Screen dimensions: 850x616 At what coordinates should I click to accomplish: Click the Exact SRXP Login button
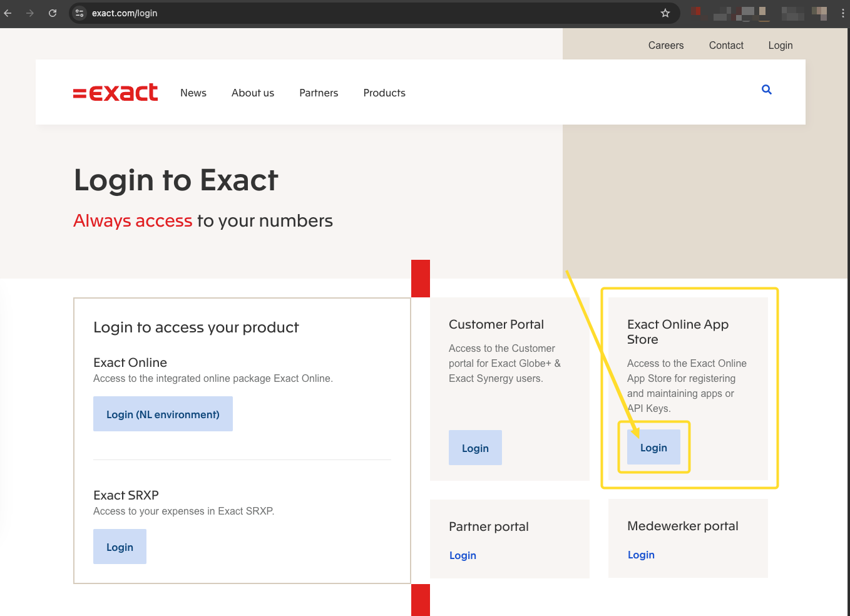120,547
